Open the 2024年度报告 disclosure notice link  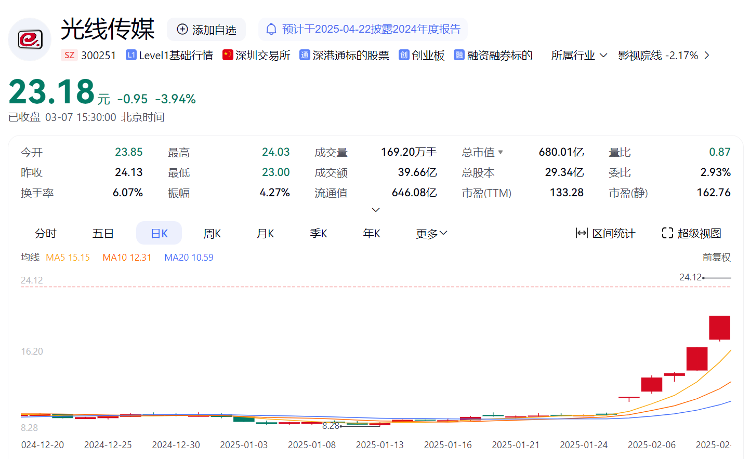point(363,30)
